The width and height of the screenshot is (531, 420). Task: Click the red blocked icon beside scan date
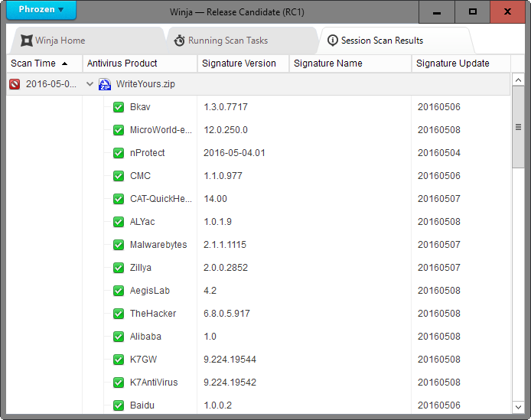pos(15,83)
